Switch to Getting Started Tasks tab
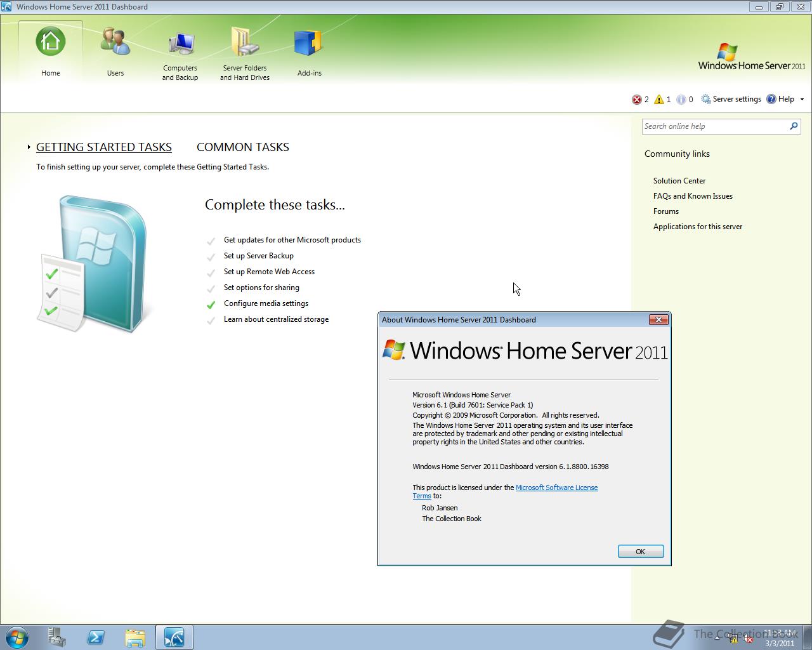Image resolution: width=812 pixels, height=650 pixels. coord(104,147)
